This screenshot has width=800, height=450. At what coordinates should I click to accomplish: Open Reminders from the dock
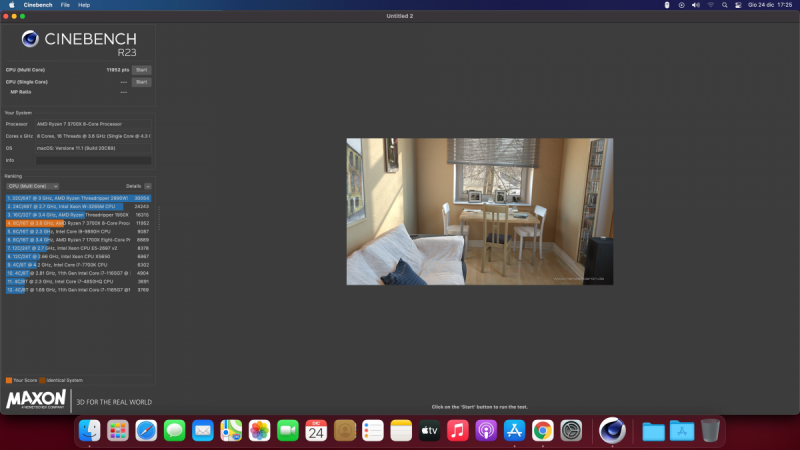tap(372, 431)
